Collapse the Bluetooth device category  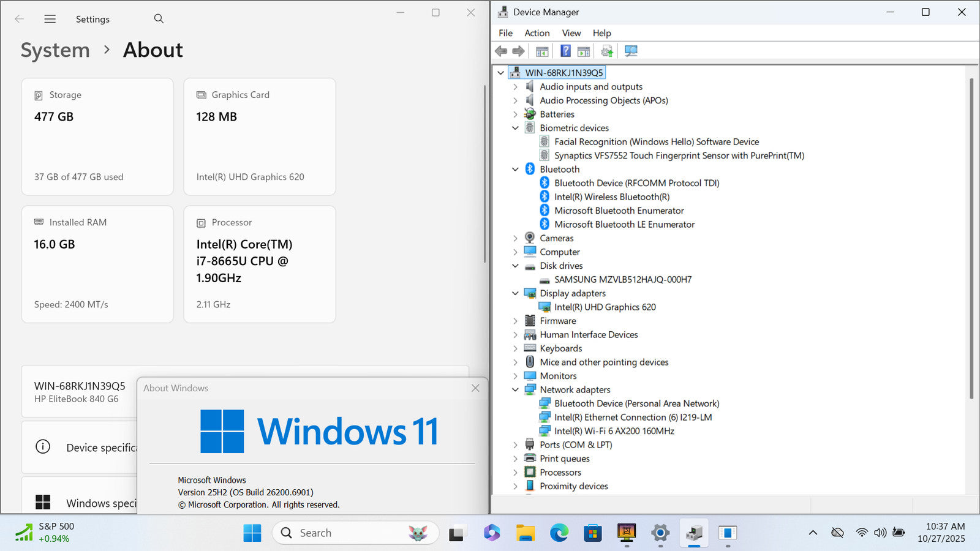515,170
